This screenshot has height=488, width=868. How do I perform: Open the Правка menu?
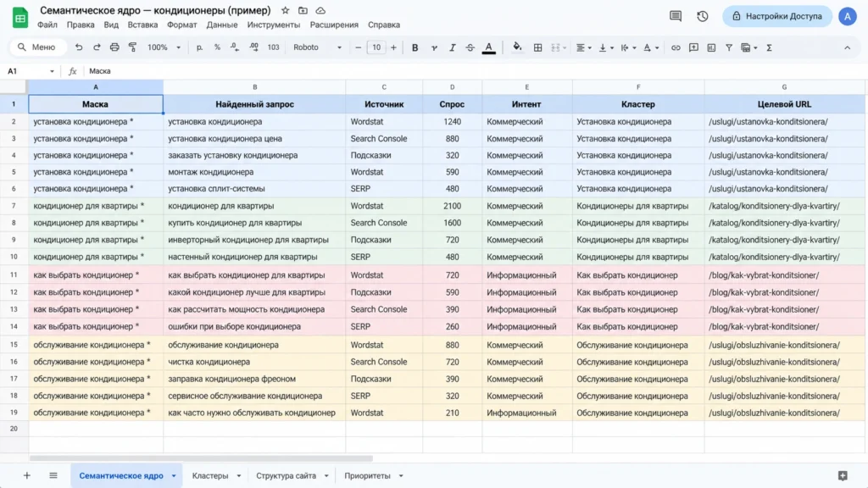pyautogui.click(x=81, y=25)
